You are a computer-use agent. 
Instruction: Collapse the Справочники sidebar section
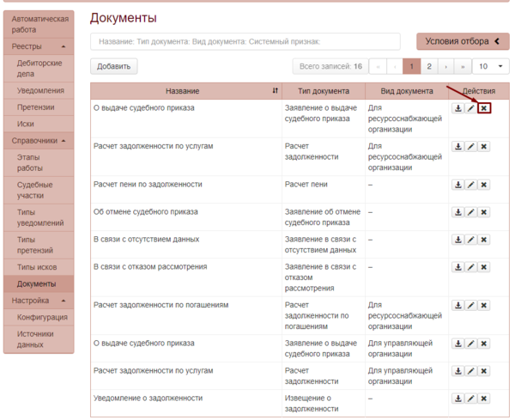point(39,141)
